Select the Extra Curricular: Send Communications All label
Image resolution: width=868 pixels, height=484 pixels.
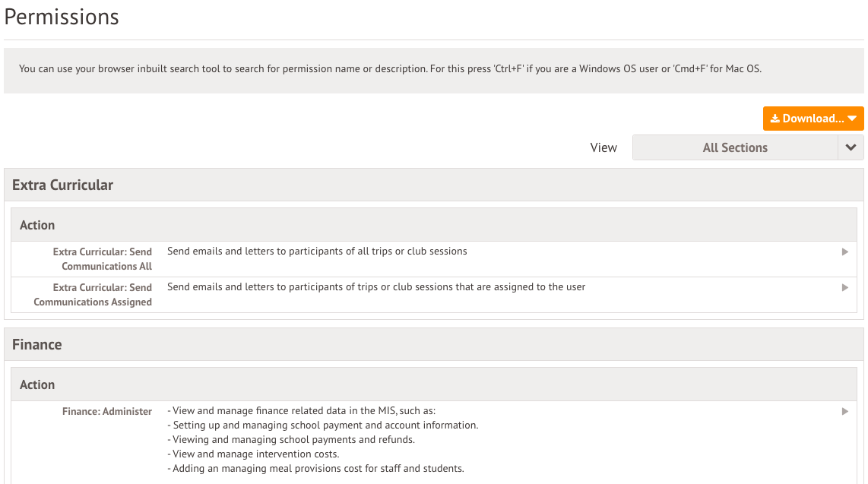102,258
